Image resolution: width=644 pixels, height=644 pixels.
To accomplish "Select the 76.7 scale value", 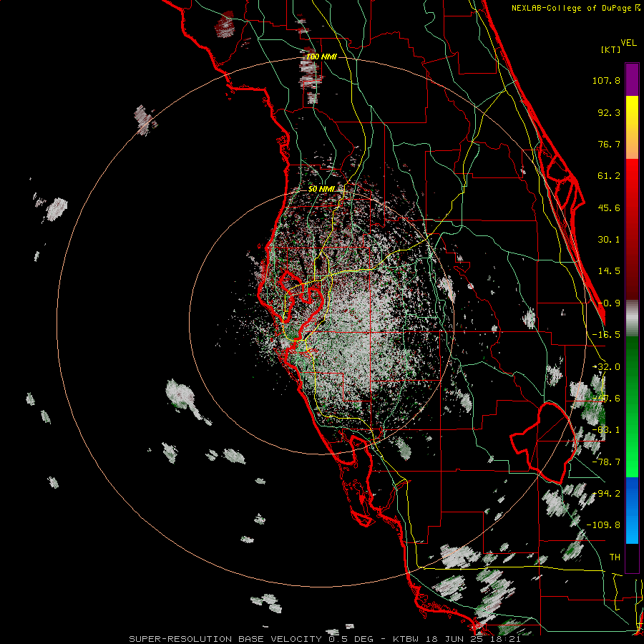I will click(609, 144).
